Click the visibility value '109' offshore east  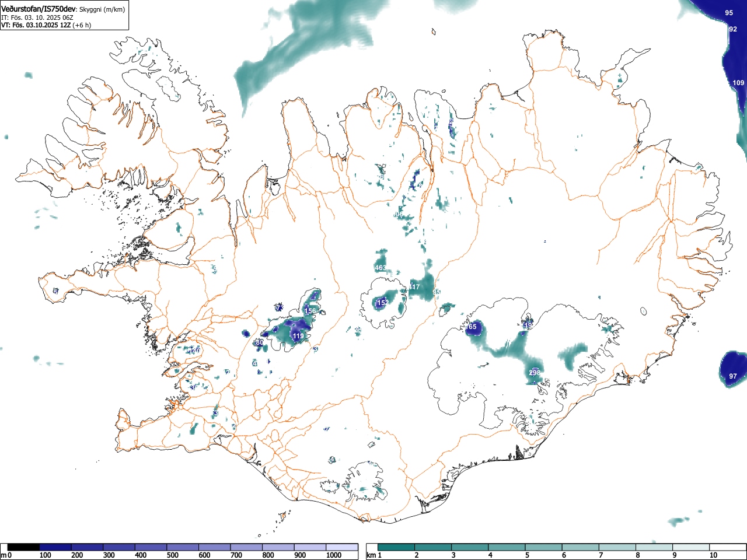point(738,83)
